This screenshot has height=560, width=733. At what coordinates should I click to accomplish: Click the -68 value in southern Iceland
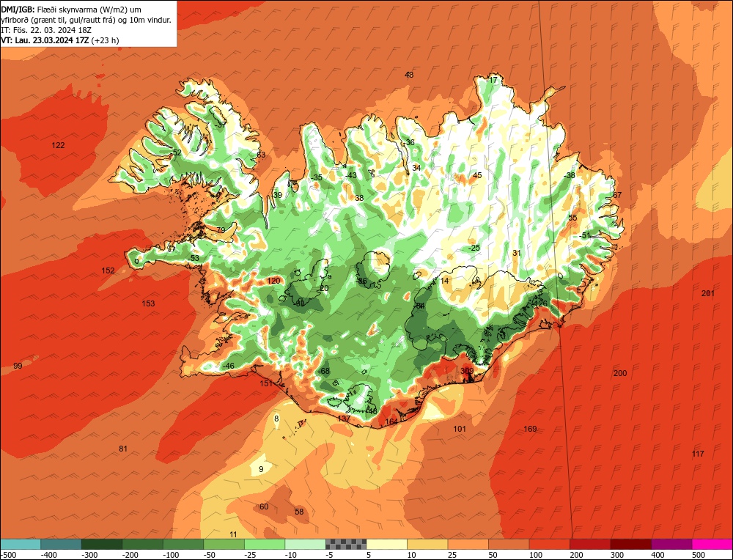point(323,371)
